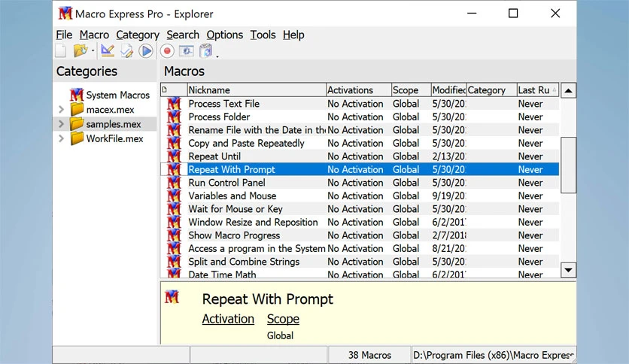
Task: Click the Preferences gear-window icon
Action: pyautogui.click(x=186, y=51)
